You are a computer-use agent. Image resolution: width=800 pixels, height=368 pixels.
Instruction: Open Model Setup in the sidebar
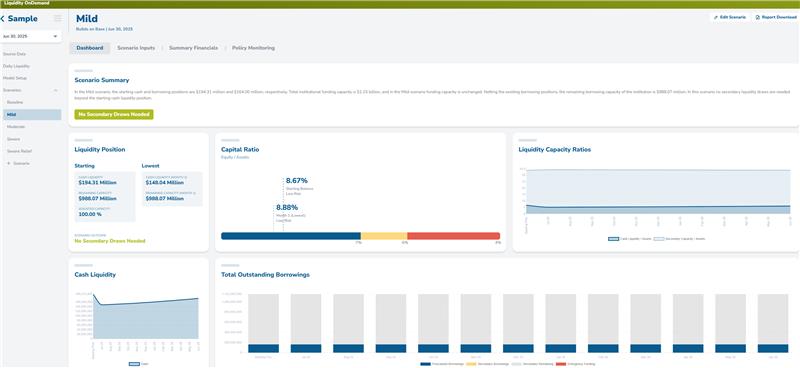click(x=15, y=78)
